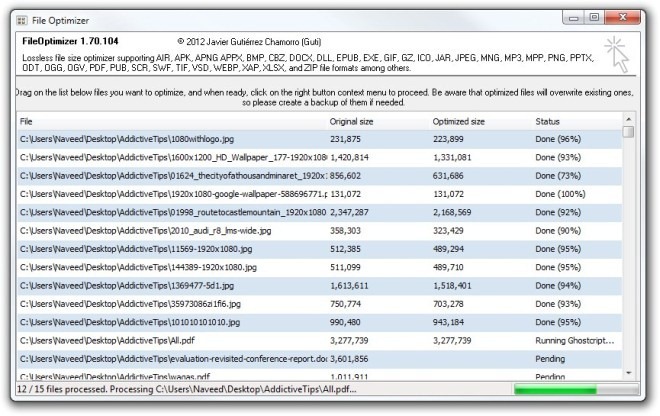Select the 1600x1200_HD_Wallpaper file row

319,157
